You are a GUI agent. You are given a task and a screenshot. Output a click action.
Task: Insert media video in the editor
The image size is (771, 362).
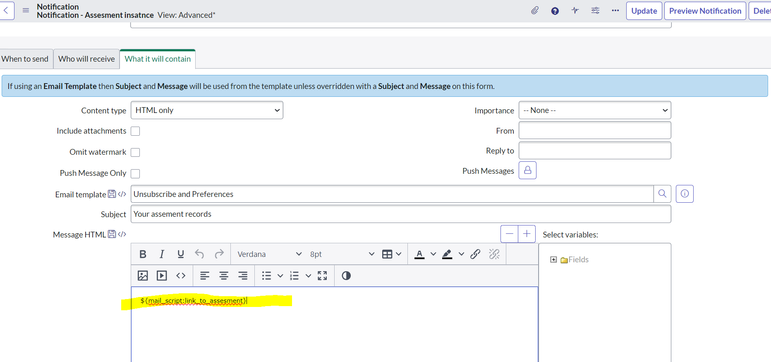[x=161, y=275]
